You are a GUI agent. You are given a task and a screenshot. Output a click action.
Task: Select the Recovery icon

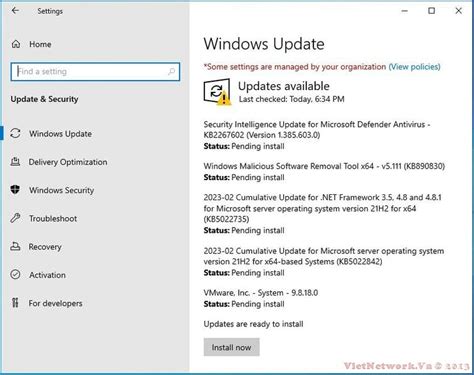pos(15,247)
